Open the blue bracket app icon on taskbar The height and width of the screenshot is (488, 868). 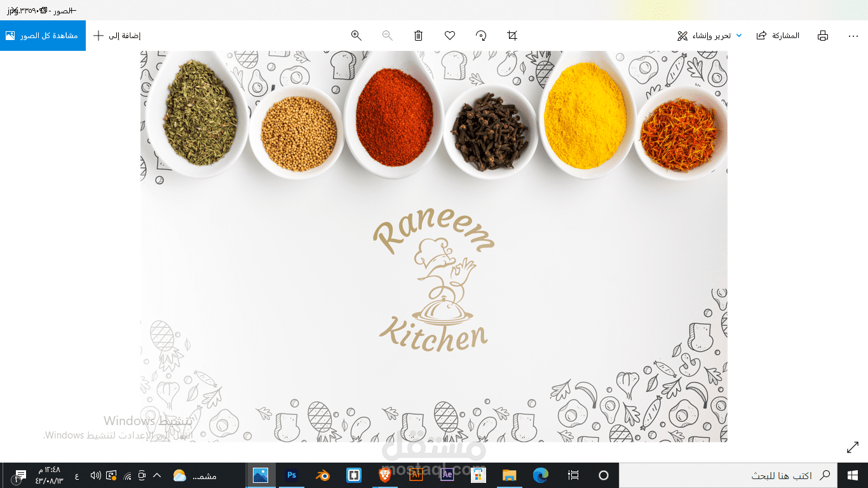pyautogui.click(x=354, y=475)
